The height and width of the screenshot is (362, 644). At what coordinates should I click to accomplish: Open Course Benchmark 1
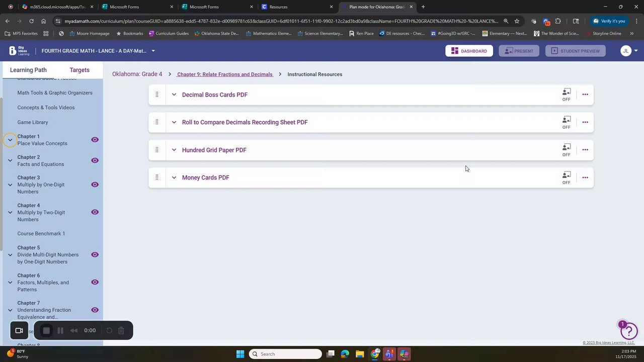click(x=41, y=234)
